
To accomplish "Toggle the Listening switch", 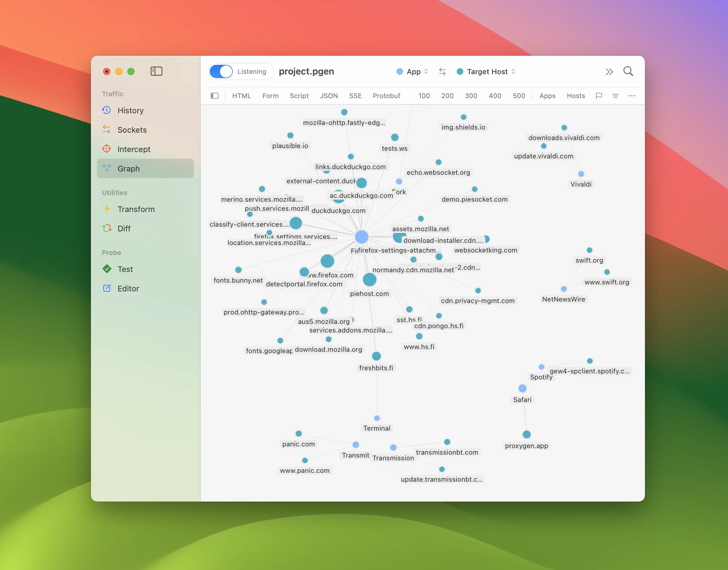I will [221, 71].
